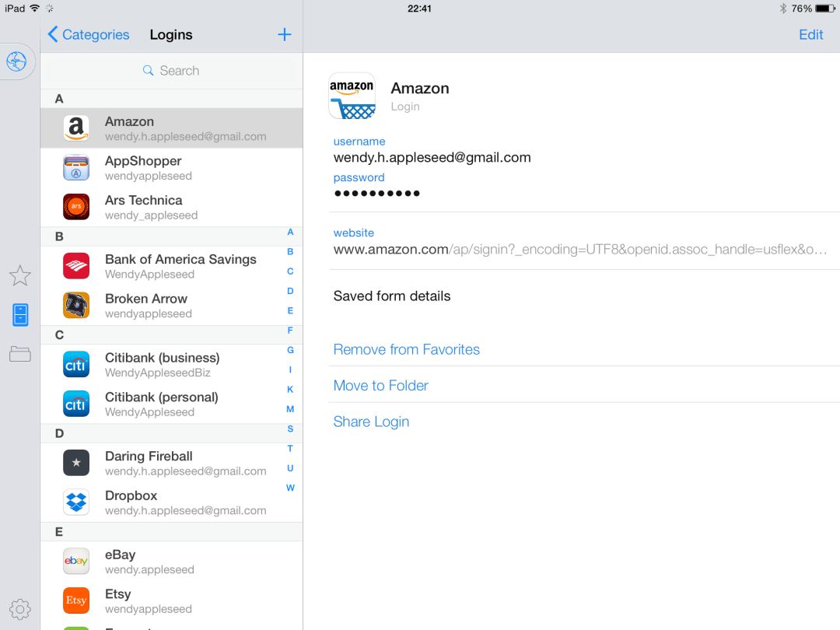Open Settings gear in sidebar
The width and height of the screenshot is (840, 630).
19,609
